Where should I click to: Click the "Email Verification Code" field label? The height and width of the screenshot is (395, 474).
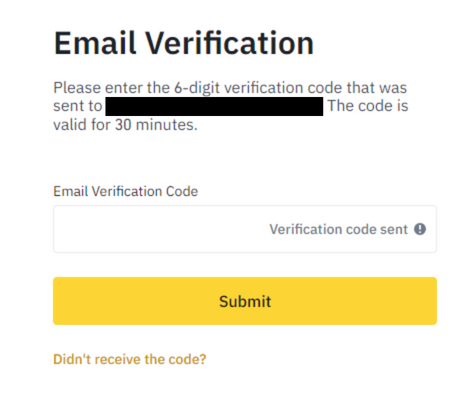tap(126, 191)
